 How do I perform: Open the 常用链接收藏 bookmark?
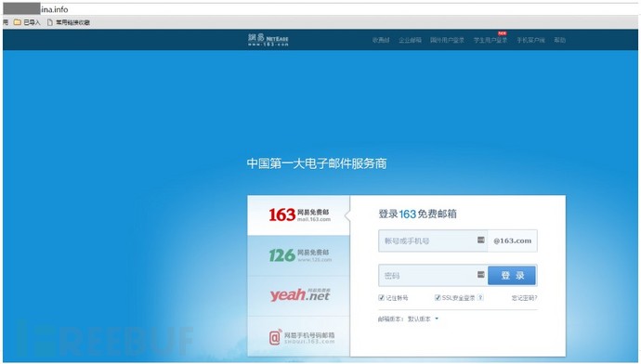[68, 22]
